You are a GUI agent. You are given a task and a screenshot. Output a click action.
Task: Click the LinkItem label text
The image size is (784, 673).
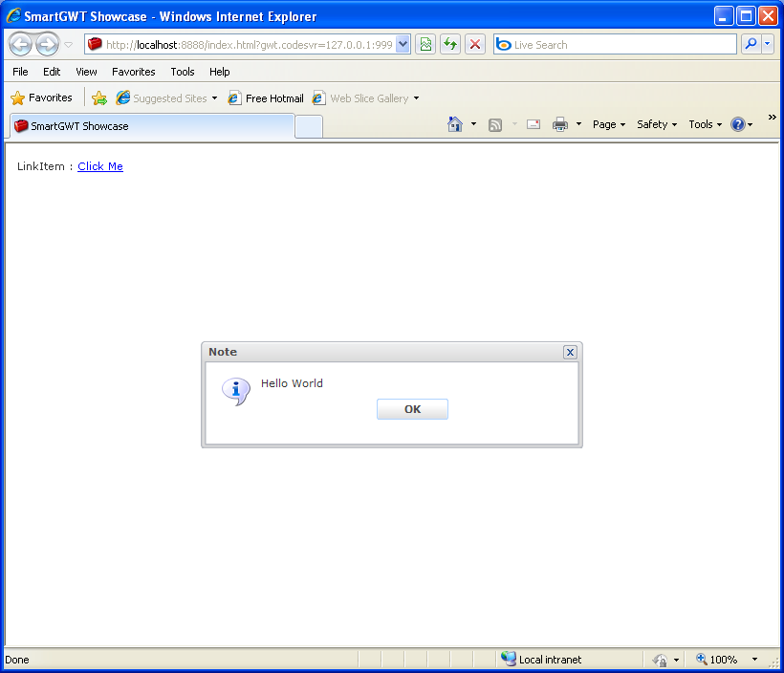pos(41,166)
